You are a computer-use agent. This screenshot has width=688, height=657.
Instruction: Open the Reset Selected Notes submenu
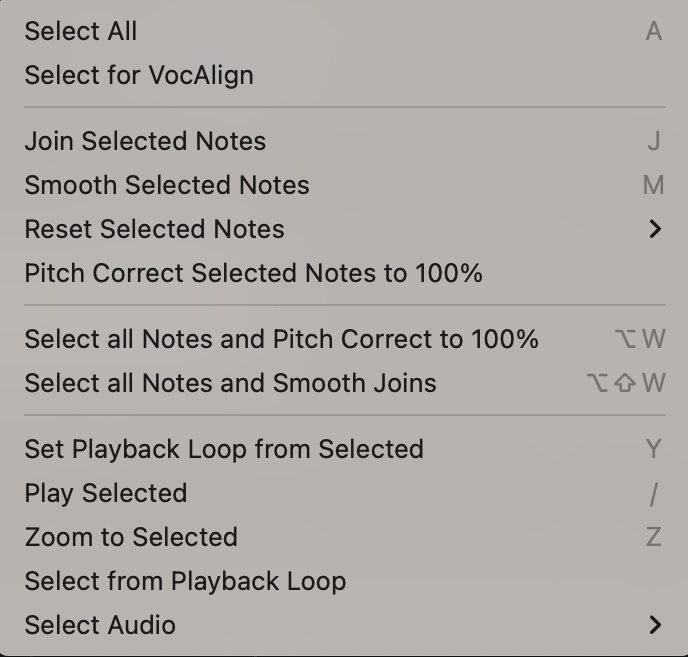(155, 229)
